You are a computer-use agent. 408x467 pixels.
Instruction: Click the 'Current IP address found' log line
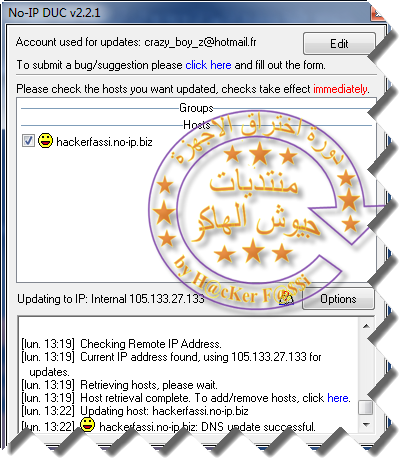(x=171, y=363)
